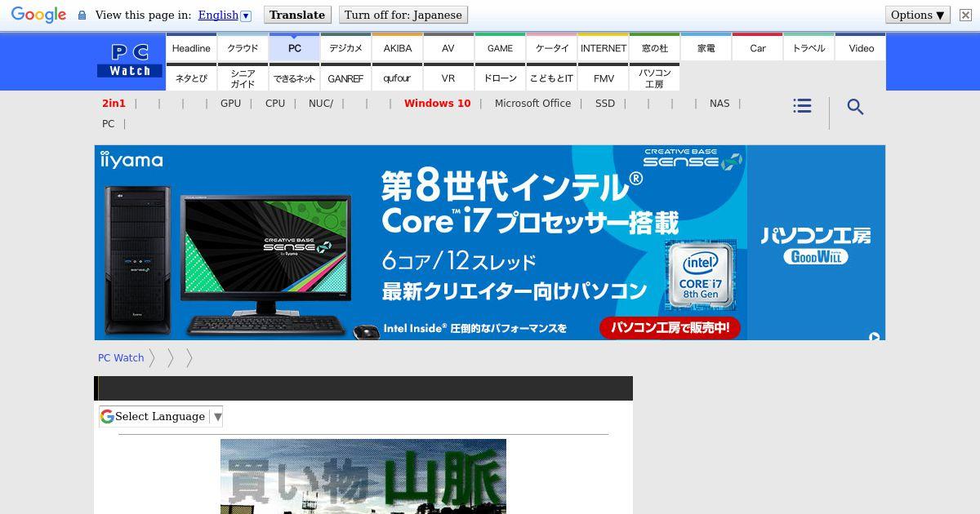Expand the Select Language dropdown
This screenshot has height=514, width=980.
tap(161, 416)
